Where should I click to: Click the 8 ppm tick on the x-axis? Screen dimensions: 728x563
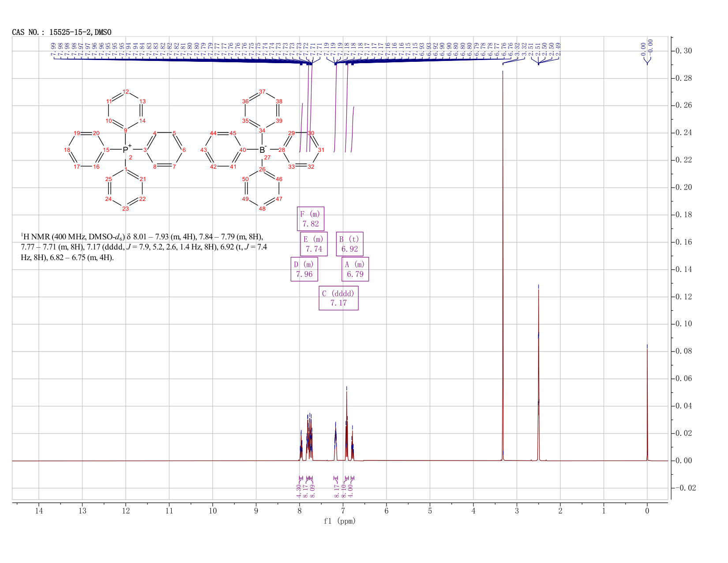[300, 511]
